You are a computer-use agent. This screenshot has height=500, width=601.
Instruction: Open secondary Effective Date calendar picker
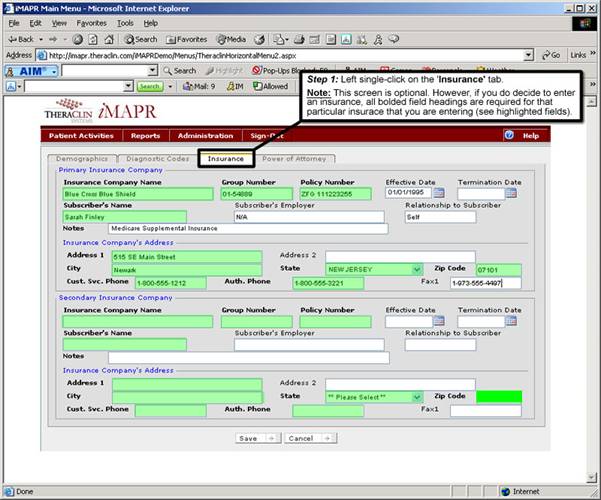[x=438, y=322]
